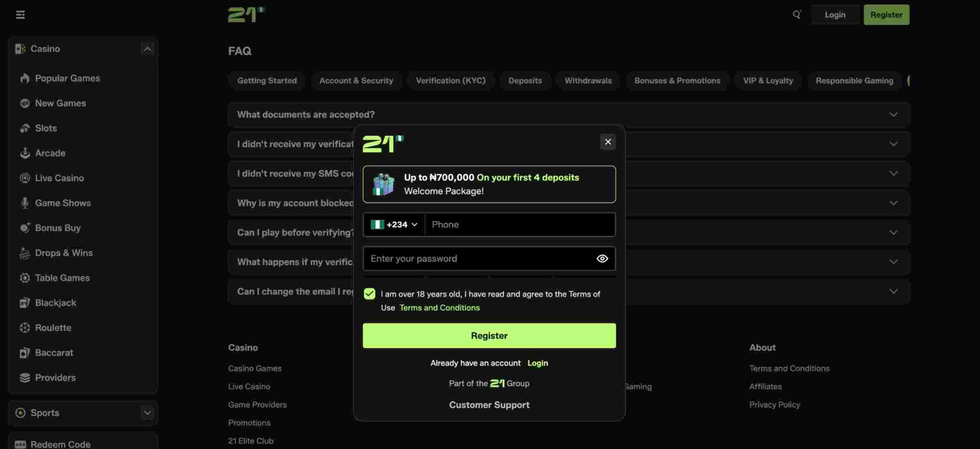Switch to Withdrawals tab
Viewport: 980px width, 449px height.
pyautogui.click(x=588, y=81)
